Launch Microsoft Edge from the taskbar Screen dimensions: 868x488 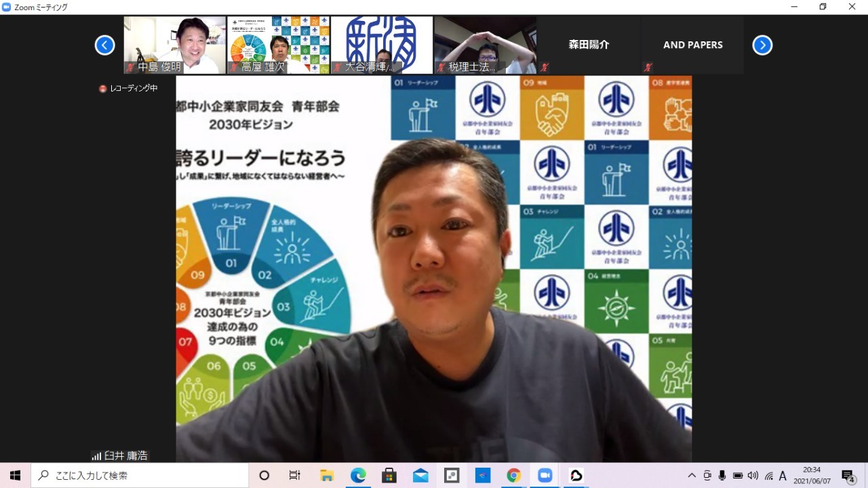pyautogui.click(x=358, y=475)
